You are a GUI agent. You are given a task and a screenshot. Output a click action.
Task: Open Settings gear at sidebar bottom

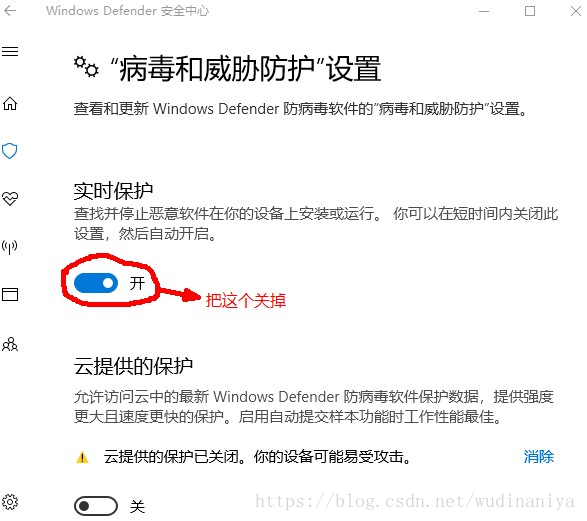[x=10, y=502]
